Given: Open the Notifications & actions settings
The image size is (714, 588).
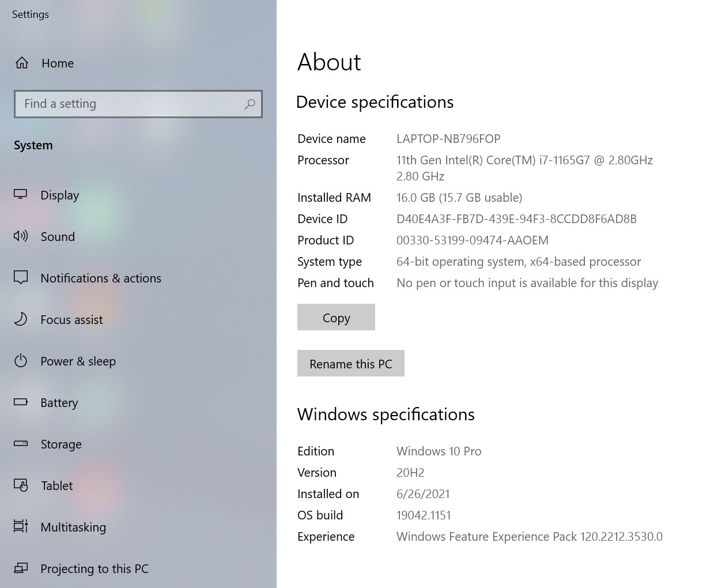Looking at the screenshot, I should (101, 278).
